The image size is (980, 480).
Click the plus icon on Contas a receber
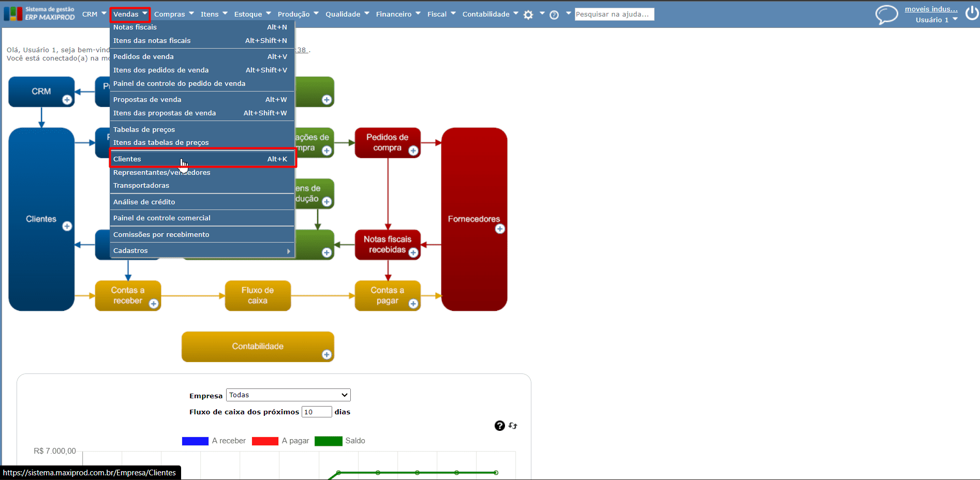pyautogui.click(x=154, y=304)
